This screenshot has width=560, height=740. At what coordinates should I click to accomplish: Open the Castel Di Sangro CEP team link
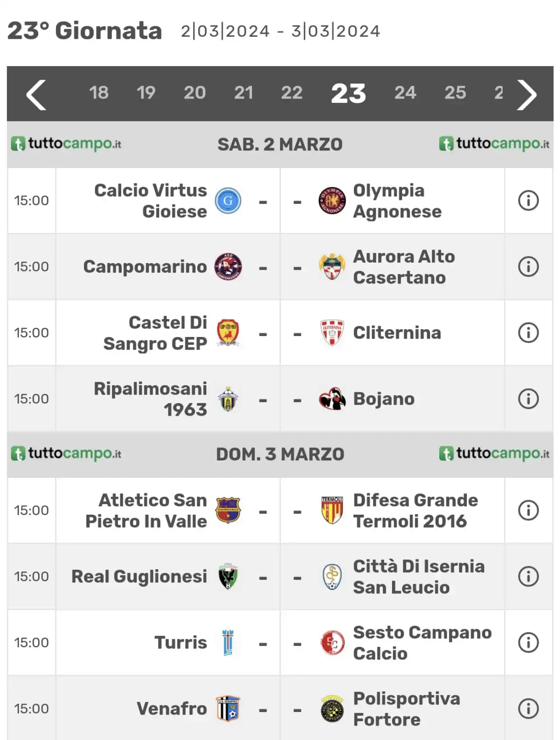point(155,333)
